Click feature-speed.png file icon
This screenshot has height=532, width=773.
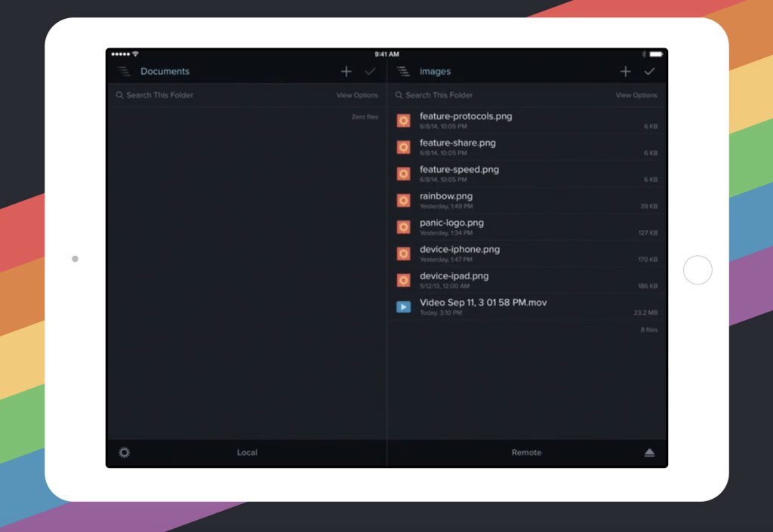tap(403, 174)
